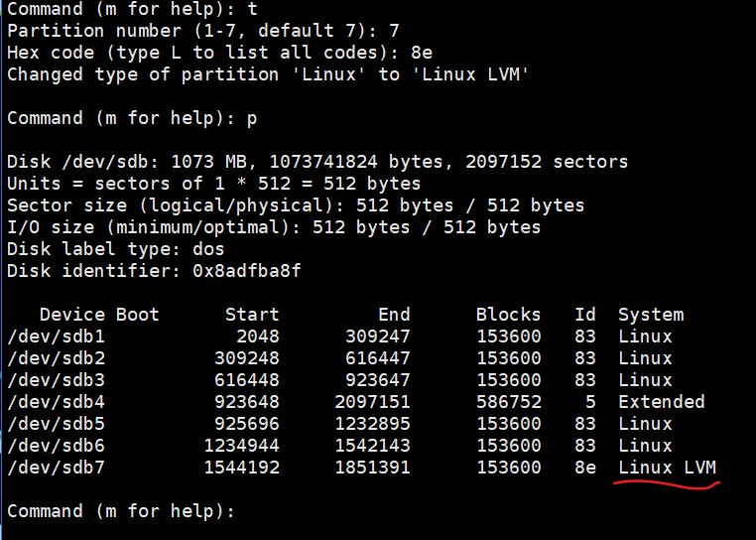
Task: Click the /dev/sdb4 Extended system label
Action: [x=662, y=402]
